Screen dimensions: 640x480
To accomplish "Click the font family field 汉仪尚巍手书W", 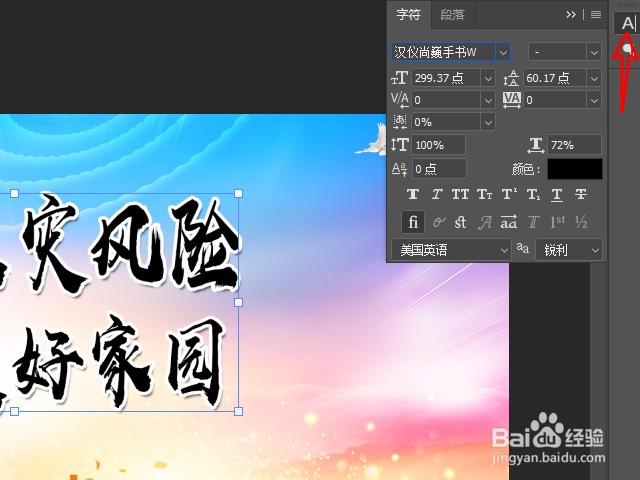I will 444,52.
